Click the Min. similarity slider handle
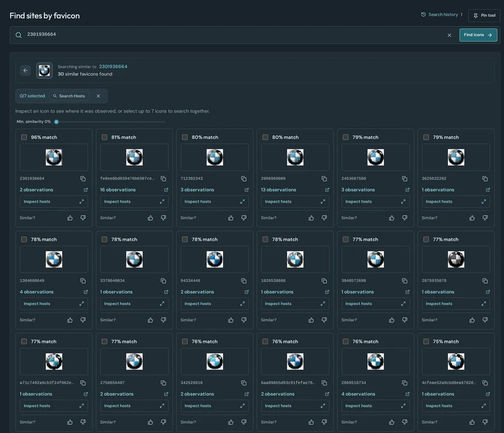This screenshot has height=433, width=504. click(57, 122)
